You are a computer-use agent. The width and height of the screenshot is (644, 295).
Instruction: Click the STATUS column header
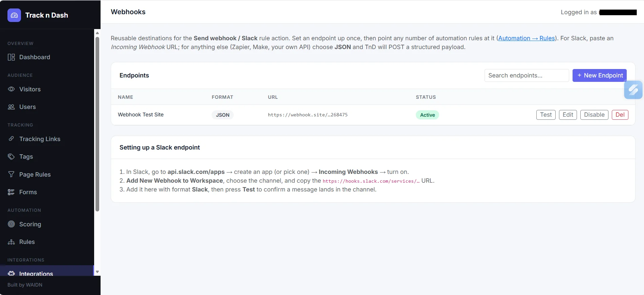click(426, 97)
